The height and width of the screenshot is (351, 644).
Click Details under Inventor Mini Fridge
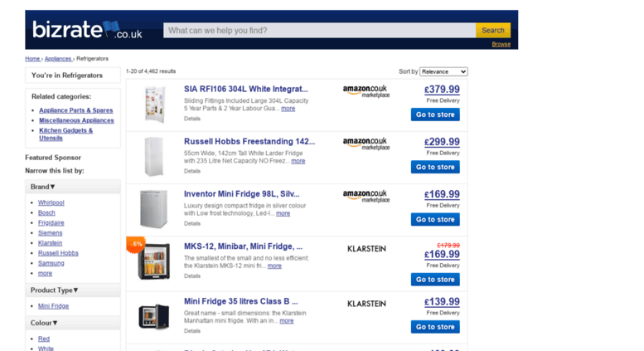pyautogui.click(x=192, y=223)
